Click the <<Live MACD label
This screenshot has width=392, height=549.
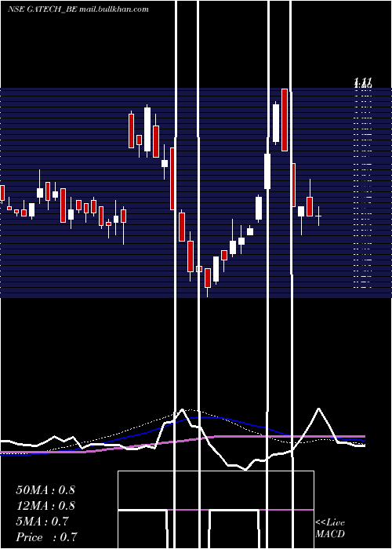[330, 529]
